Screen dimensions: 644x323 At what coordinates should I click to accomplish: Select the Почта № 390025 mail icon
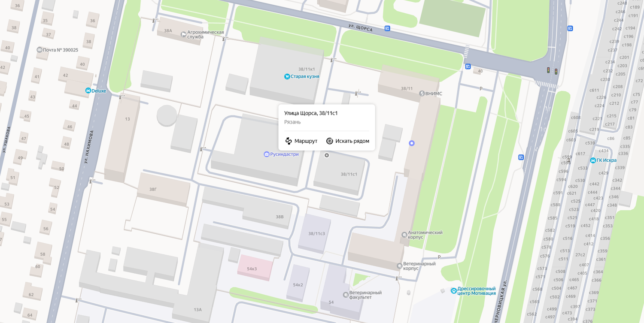[x=39, y=50]
